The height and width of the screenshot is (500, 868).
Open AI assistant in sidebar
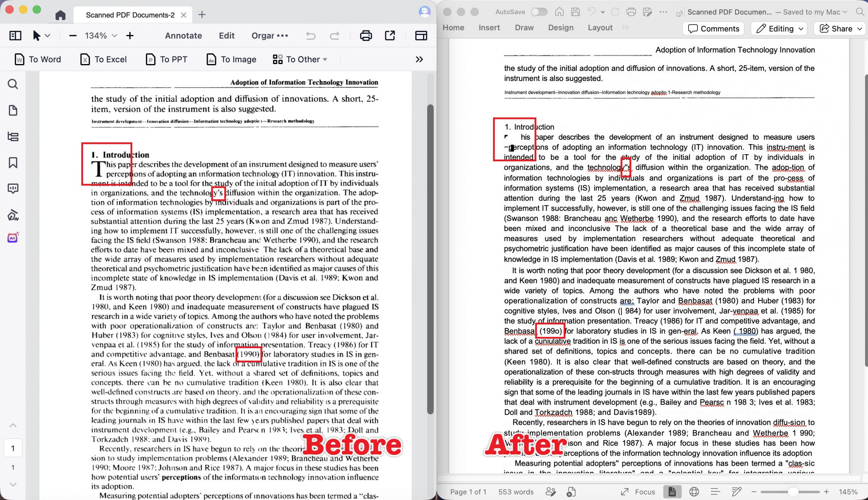[13, 237]
